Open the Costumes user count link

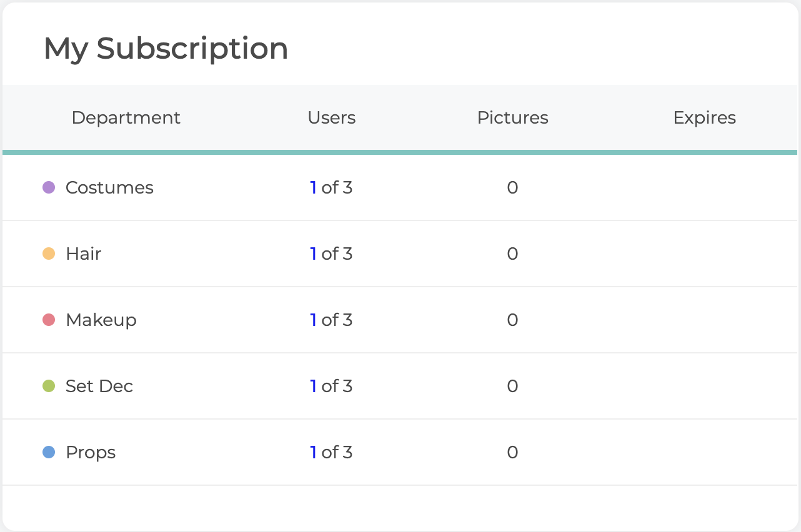313,187
